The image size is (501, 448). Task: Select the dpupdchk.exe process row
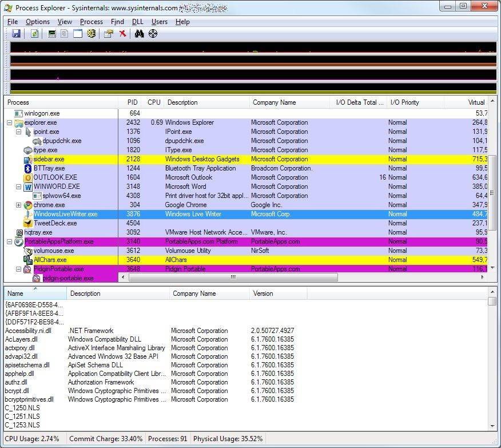(246, 141)
